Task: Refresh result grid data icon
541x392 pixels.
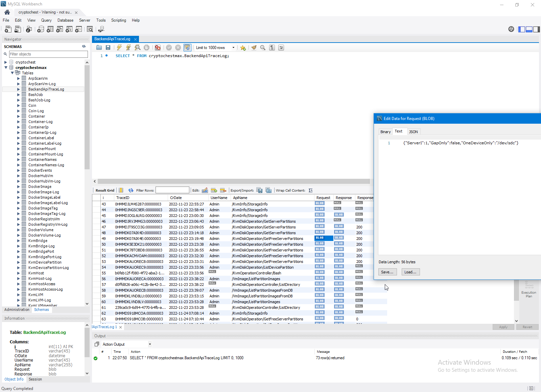Action: 131,190
